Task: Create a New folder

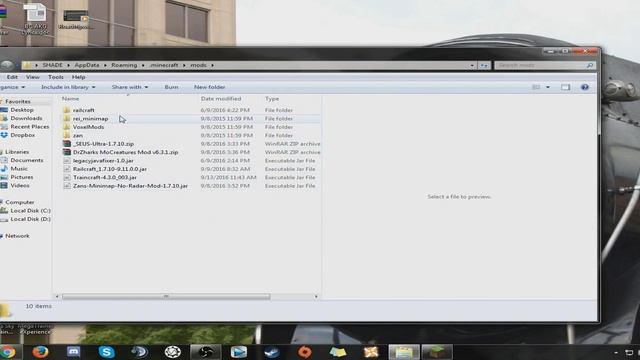Action: pyautogui.click(x=209, y=87)
